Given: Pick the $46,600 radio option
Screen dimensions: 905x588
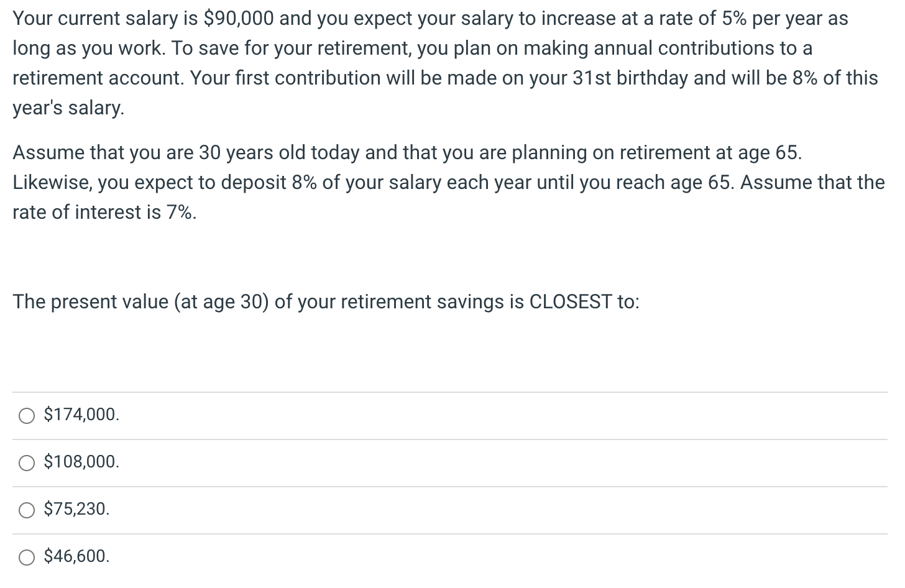Looking at the screenshot, I should pyautogui.click(x=27, y=558).
